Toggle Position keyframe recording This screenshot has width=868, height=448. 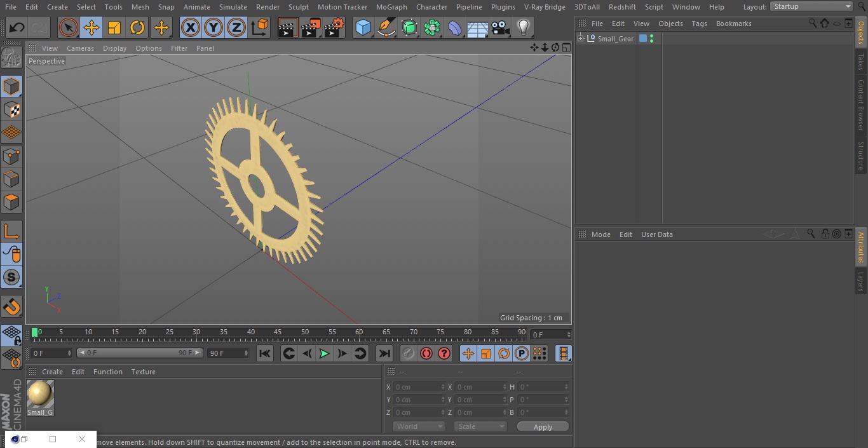coord(468,353)
